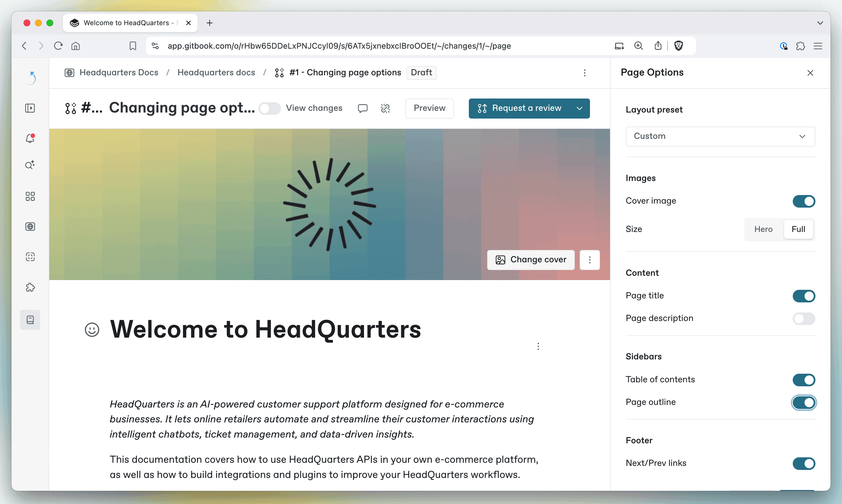The image size is (842, 504).
Task: Toggle the View changes switch
Action: click(269, 108)
